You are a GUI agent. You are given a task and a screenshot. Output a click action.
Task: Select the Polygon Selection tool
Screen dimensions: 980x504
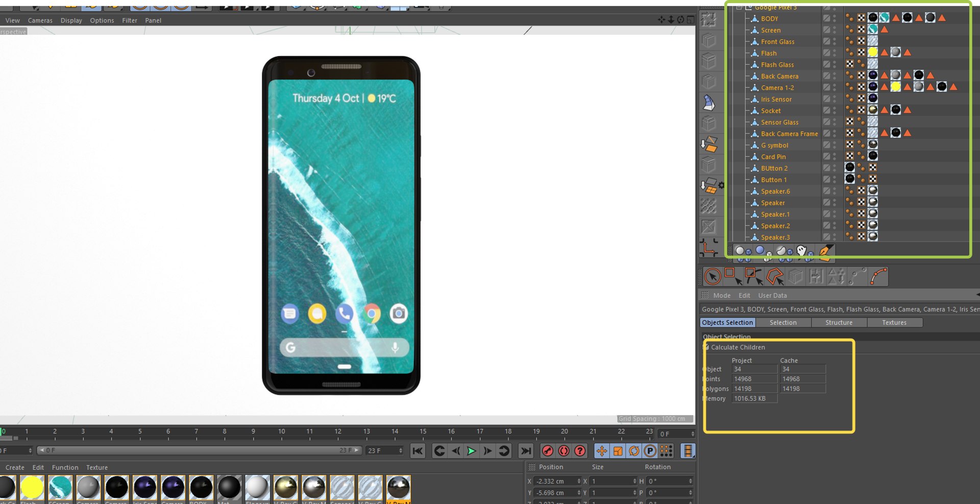775,277
